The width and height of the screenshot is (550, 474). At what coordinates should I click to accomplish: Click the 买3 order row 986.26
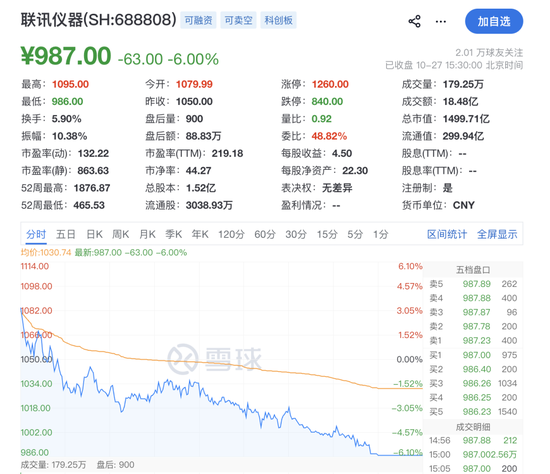coord(473,383)
